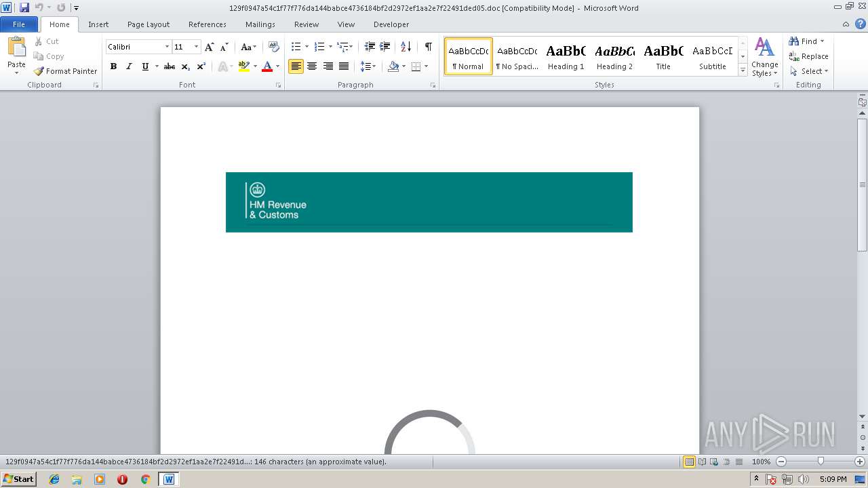The width and height of the screenshot is (868, 488).
Task: Open the font color dropdown arrow
Action: pyautogui.click(x=278, y=66)
